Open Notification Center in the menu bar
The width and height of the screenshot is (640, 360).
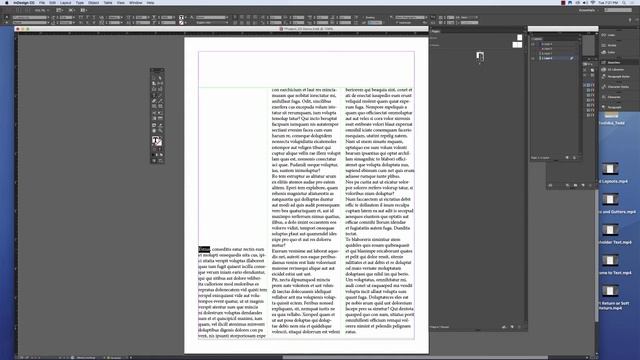pos(632,3)
